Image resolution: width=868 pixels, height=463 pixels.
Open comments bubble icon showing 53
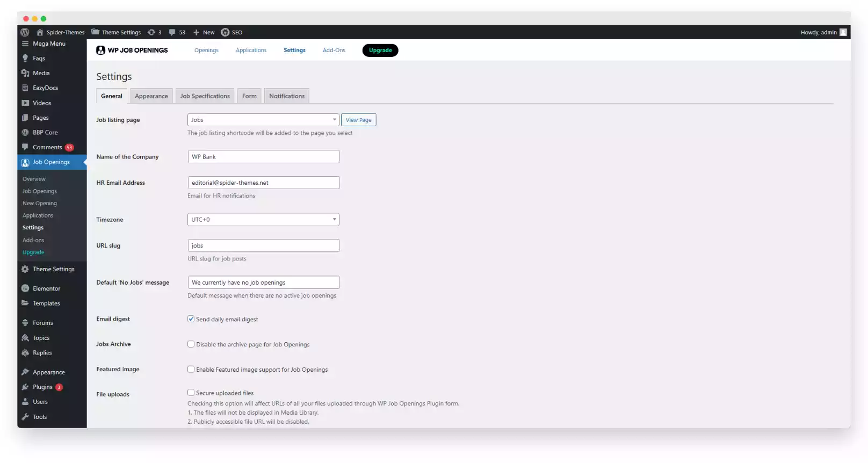(172, 32)
